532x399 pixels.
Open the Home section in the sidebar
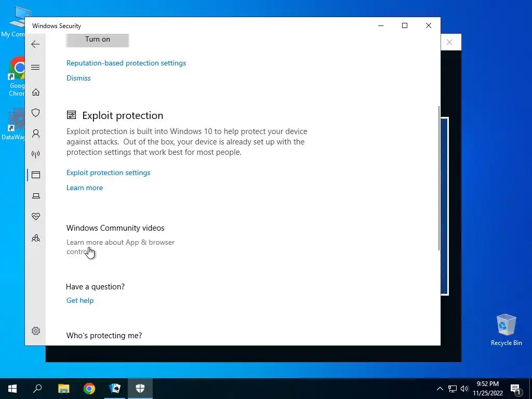(x=36, y=92)
